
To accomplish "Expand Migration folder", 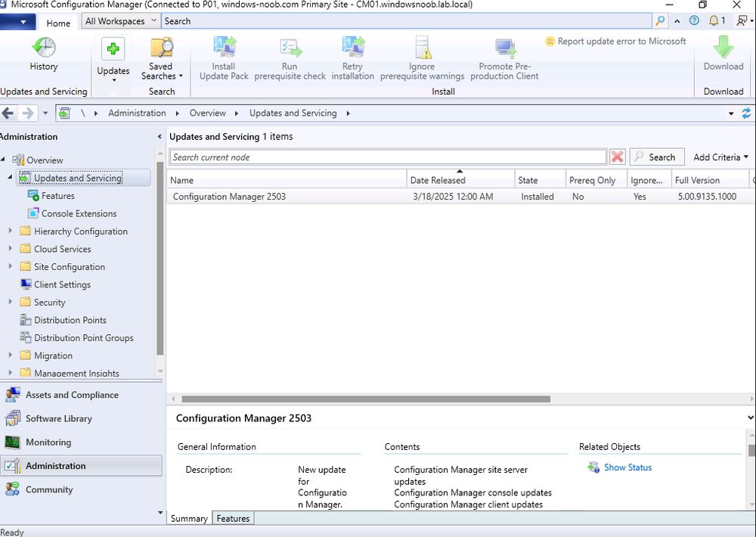I will (x=10, y=355).
